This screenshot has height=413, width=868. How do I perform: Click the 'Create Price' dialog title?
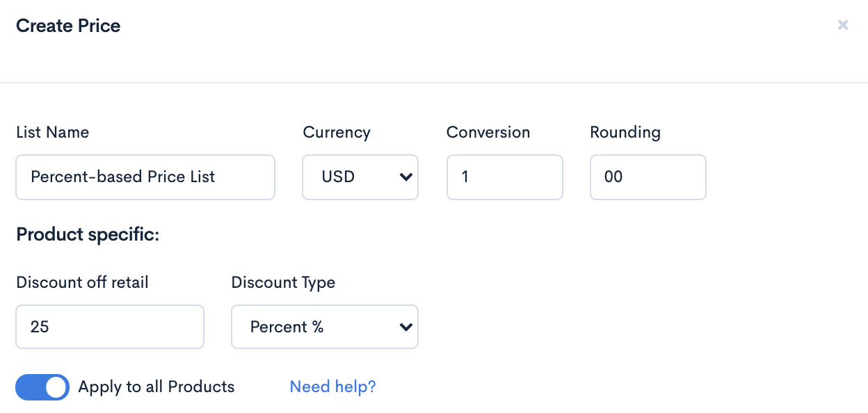[68, 26]
